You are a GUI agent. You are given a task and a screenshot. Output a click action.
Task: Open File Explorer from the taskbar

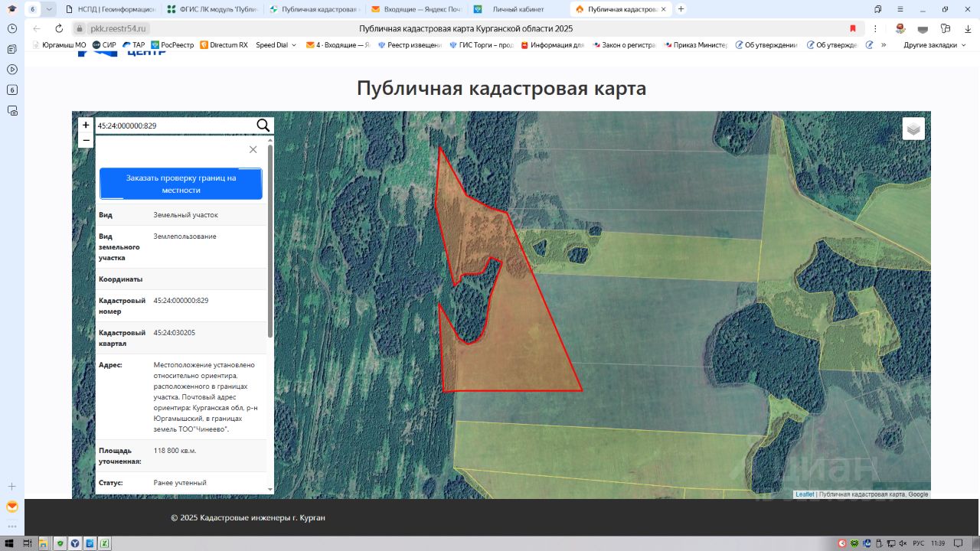click(x=44, y=543)
